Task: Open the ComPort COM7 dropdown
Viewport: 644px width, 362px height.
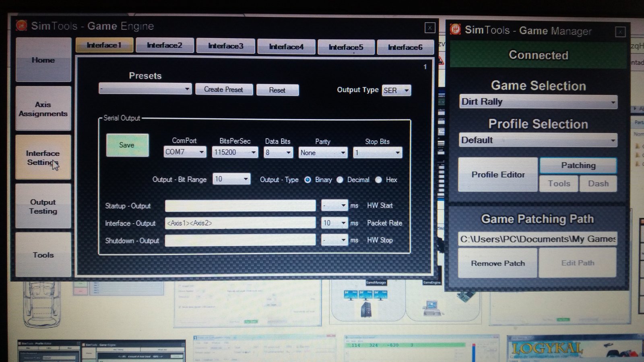Action: (x=185, y=152)
